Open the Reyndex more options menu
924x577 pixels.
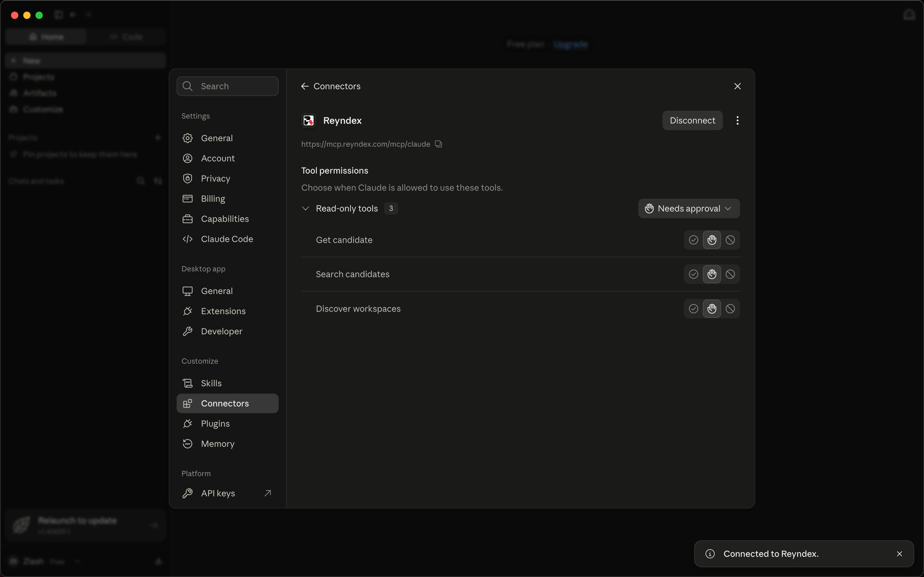(x=737, y=121)
